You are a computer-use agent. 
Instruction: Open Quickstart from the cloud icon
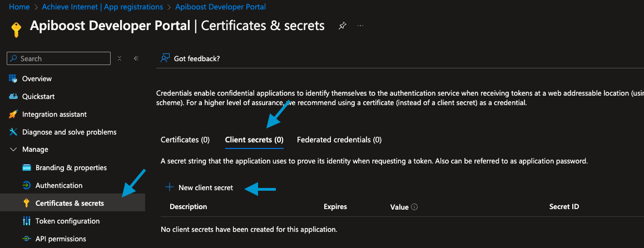[x=13, y=97]
